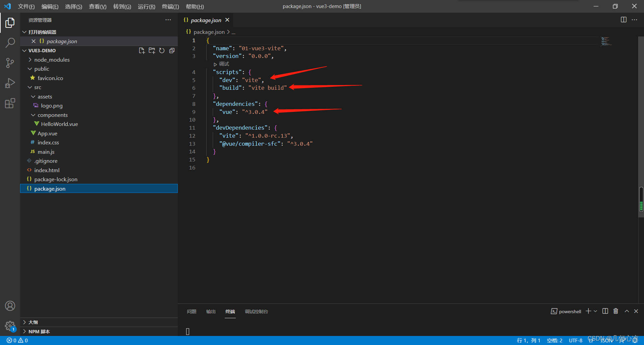Split the editor to the right
The width and height of the screenshot is (644, 345).
click(x=624, y=20)
